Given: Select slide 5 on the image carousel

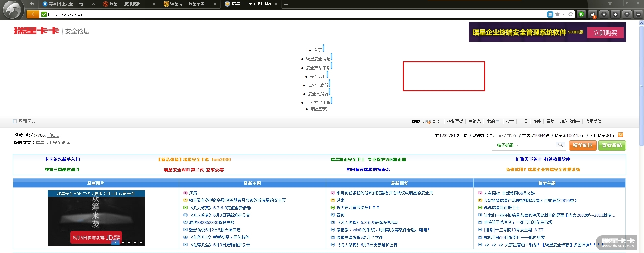Looking at the screenshot, I should coord(141,242).
